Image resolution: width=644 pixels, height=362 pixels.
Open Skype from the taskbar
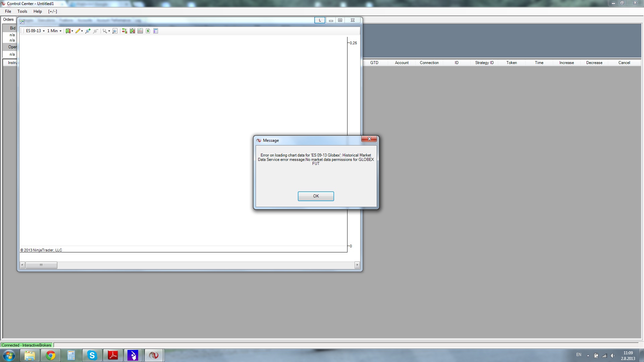(x=92, y=355)
